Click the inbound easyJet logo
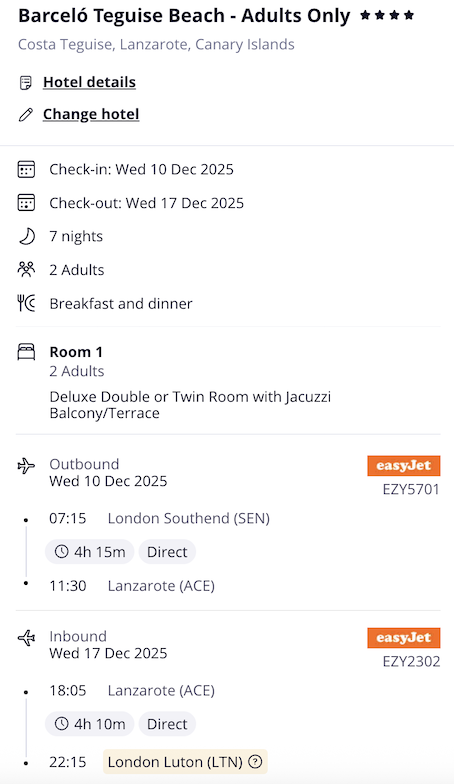 (x=404, y=638)
